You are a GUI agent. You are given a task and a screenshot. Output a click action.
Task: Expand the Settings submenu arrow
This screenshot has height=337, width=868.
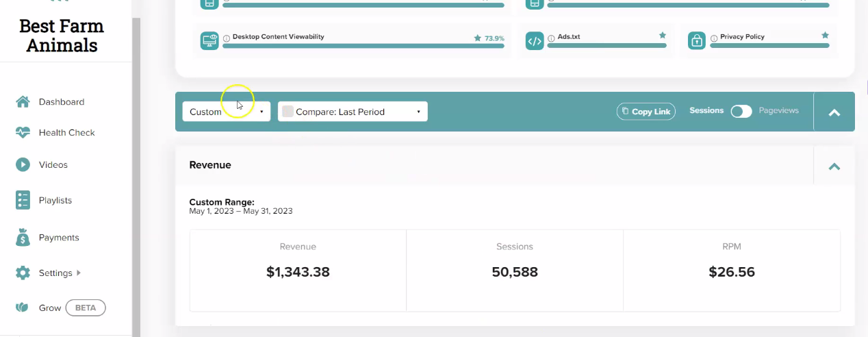[x=79, y=273]
